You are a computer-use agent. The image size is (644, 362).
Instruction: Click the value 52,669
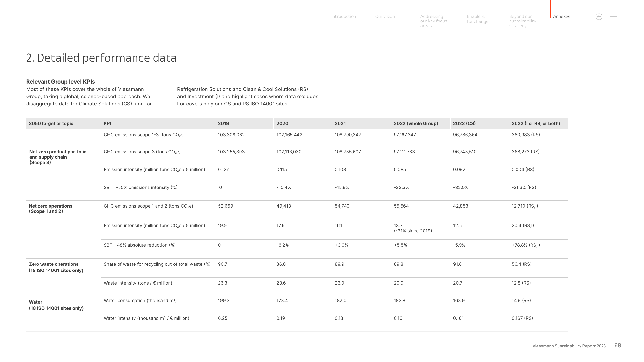tap(225, 206)
